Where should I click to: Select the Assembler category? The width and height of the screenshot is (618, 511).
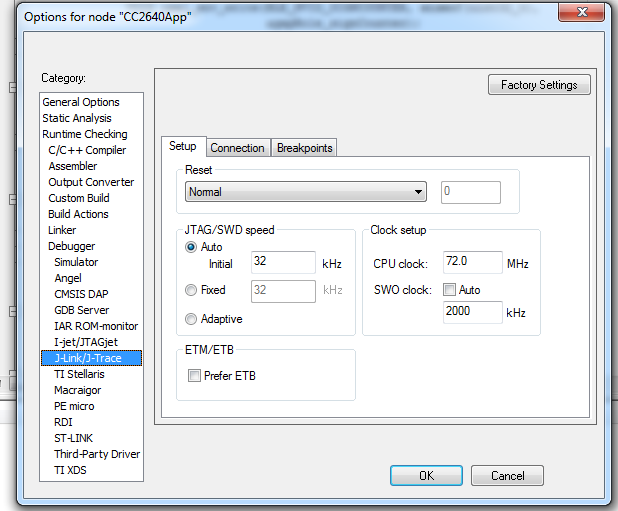pos(73,166)
